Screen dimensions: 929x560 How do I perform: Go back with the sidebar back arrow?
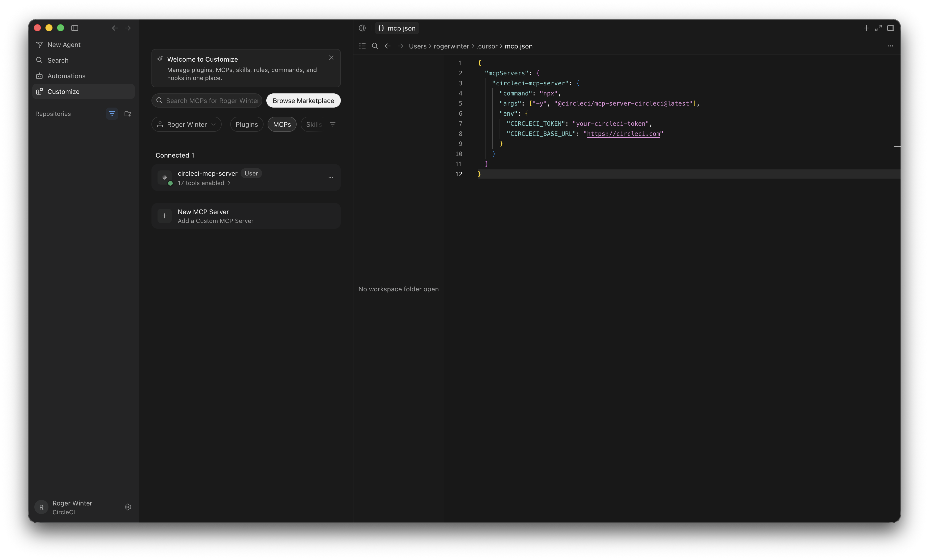pos(115,28)
